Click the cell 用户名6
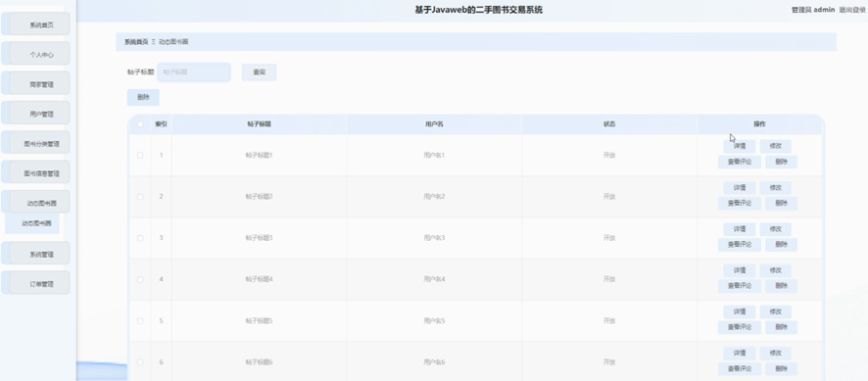 coord(434,362)
